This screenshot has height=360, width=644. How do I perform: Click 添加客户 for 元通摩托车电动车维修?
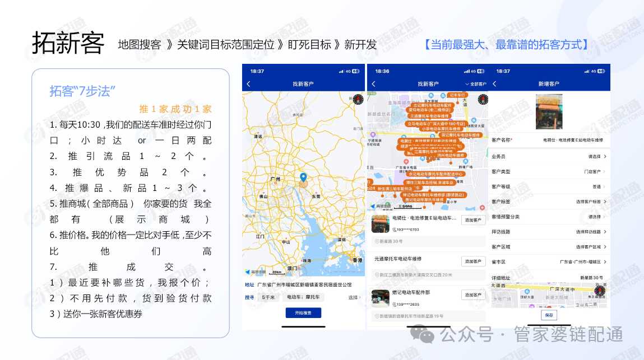pos(473,261)
